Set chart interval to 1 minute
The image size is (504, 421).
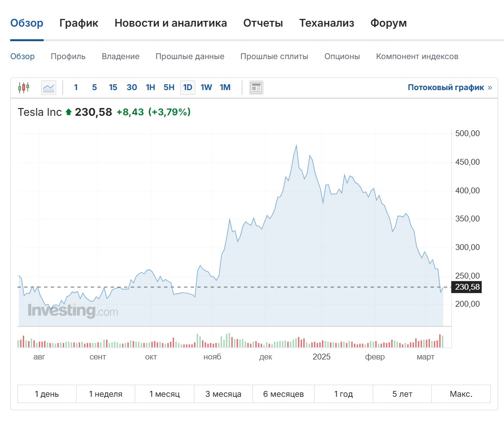[x=76, y=87]
